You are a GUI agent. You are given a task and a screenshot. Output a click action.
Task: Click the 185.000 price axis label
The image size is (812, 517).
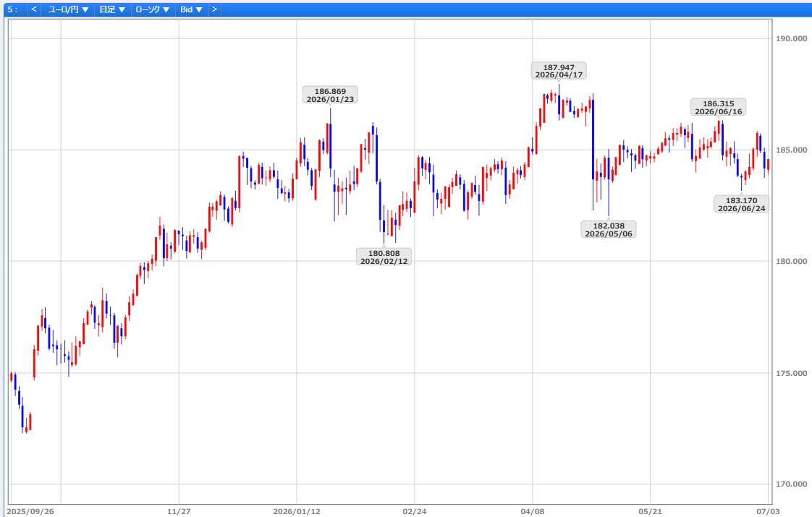[x=791, y=150]
